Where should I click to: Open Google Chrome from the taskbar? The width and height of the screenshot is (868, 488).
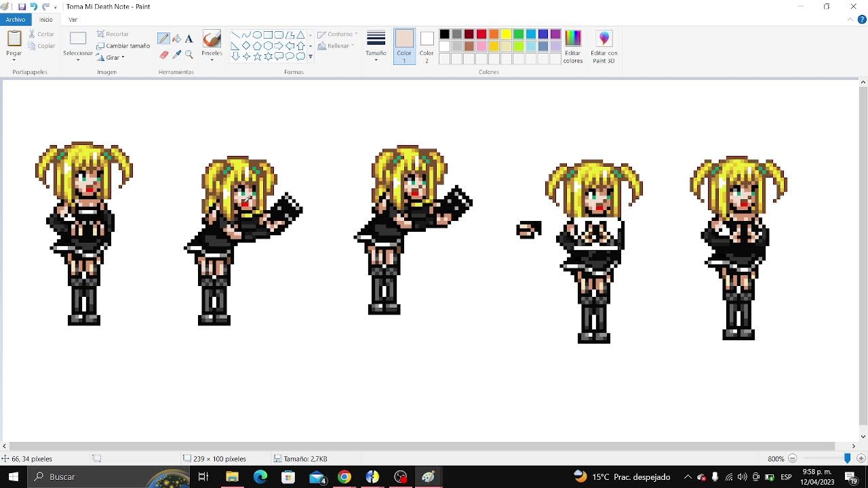click(344, 476)
